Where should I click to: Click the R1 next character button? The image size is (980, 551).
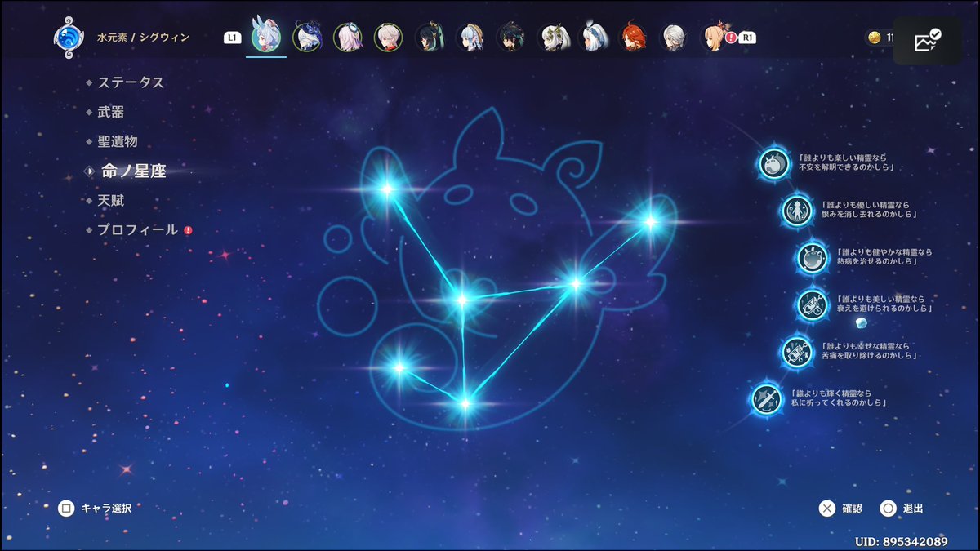click(746, 38)
